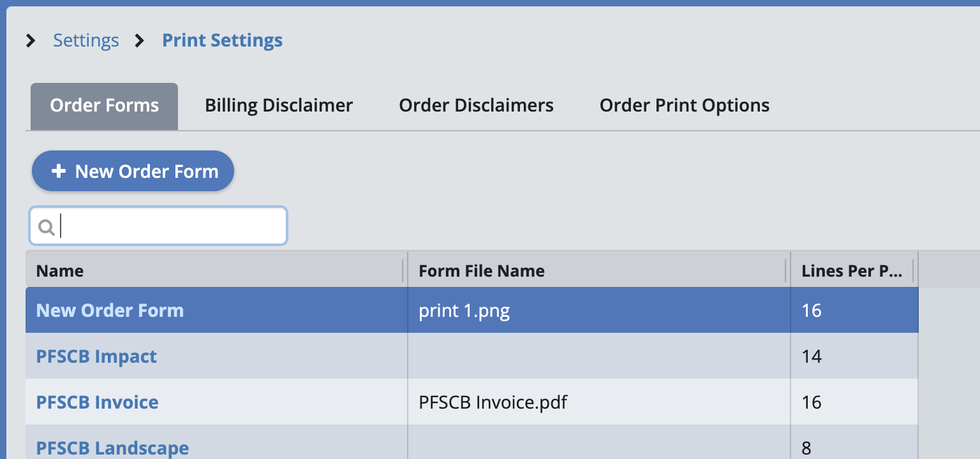Open the PFSCB Landscape form

(112, 448)
